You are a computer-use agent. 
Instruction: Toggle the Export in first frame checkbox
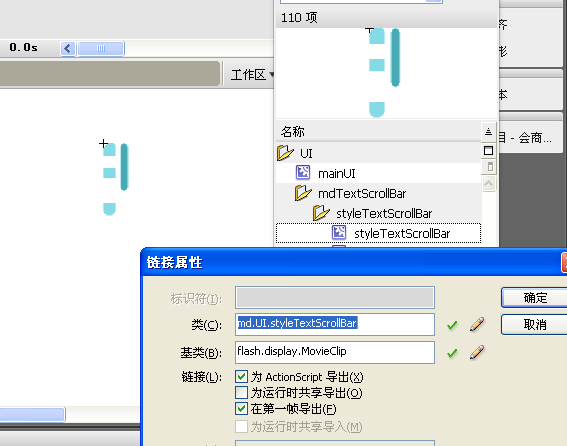[241, 408]
